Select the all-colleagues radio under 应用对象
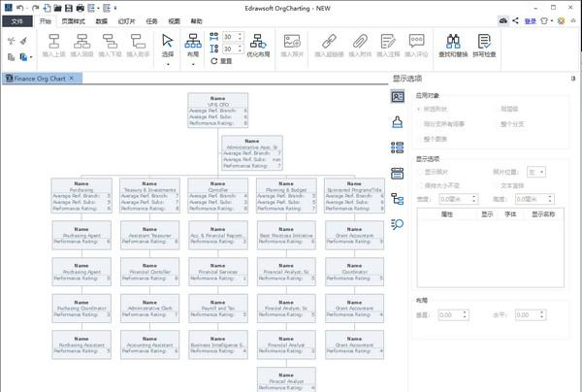 click(x=418, y=124)
